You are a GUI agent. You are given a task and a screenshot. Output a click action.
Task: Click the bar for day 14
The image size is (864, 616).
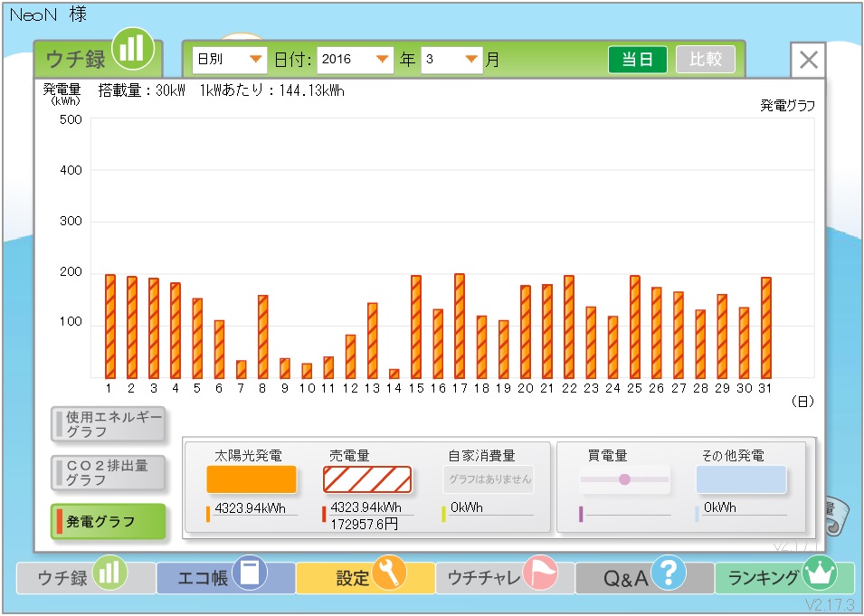[394, 374]
